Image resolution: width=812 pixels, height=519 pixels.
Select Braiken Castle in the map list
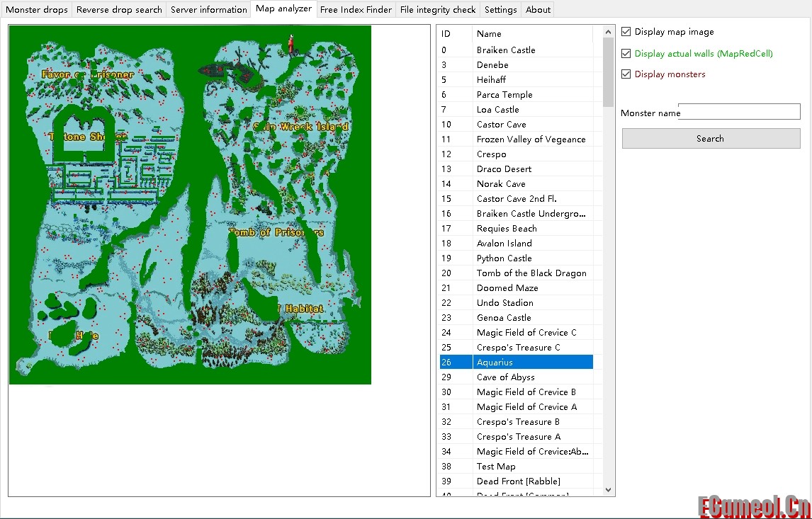506,50
